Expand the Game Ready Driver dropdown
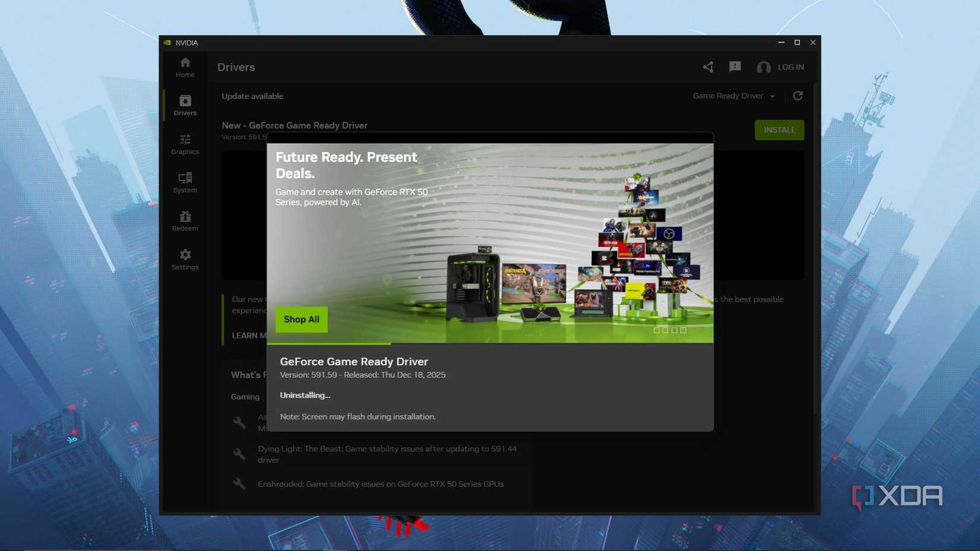Screen dimensions: 980x551 click(x=734, y=96)
